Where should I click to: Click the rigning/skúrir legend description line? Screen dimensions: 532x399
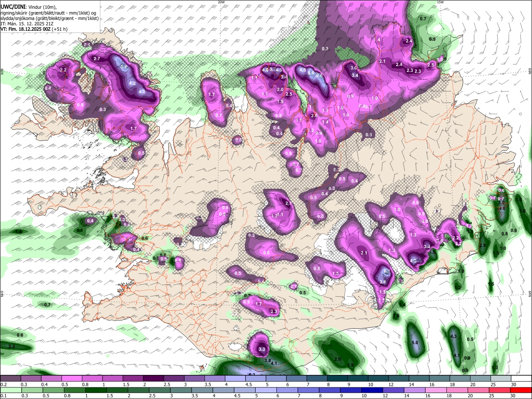(x=48, y=13)
